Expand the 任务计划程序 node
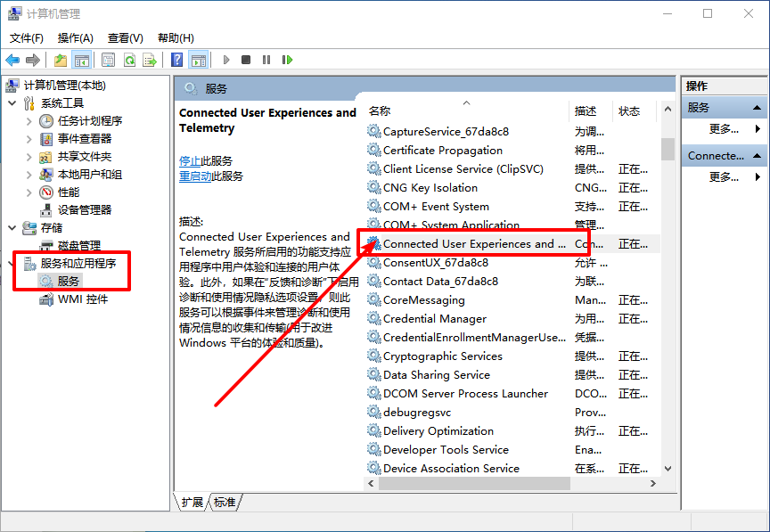 tap(29, 120)
